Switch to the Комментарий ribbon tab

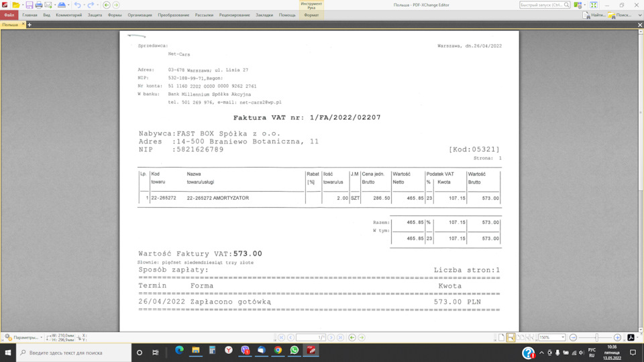pyautogui.click(x=68, y=15)
